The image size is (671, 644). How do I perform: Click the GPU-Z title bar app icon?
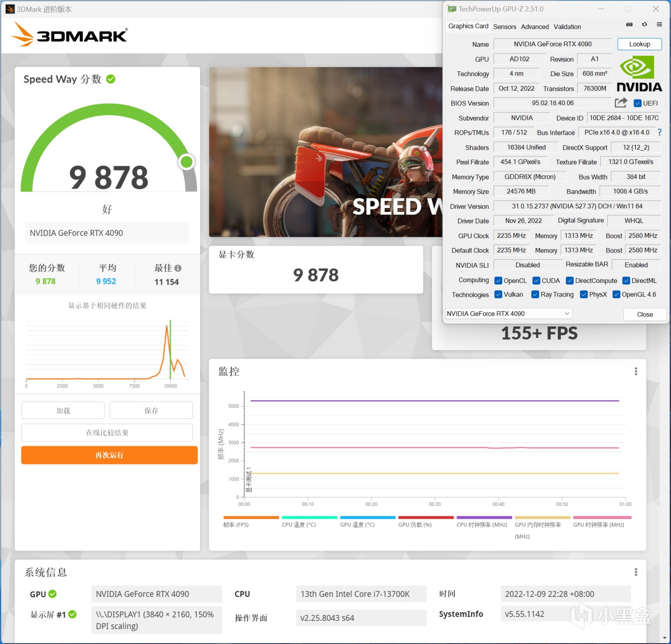click(x=452, y=9)
